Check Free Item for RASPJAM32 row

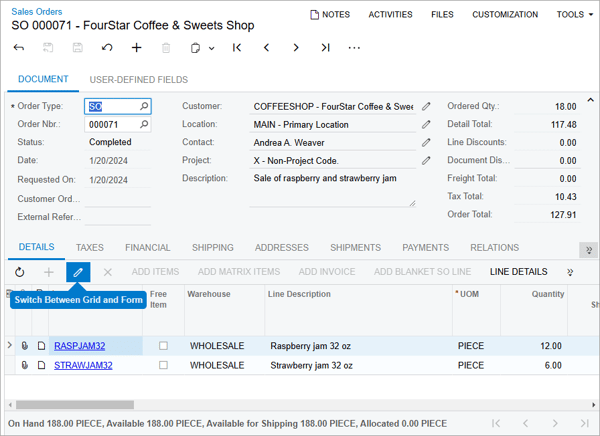coord(163,346)
